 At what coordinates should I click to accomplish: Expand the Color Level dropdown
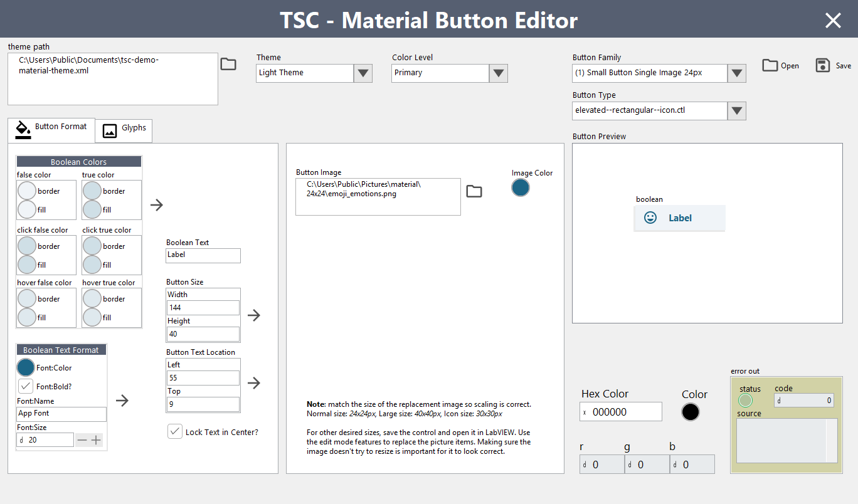coord(499,73)
